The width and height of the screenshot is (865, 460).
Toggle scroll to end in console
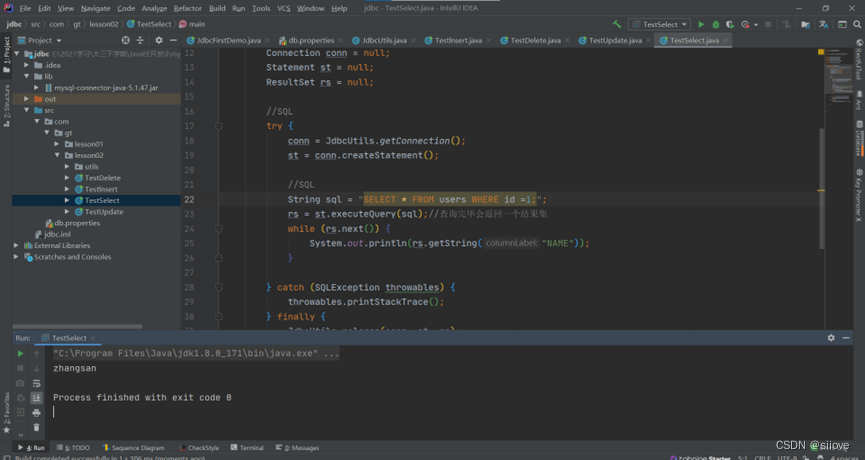[x=37, y=398]
